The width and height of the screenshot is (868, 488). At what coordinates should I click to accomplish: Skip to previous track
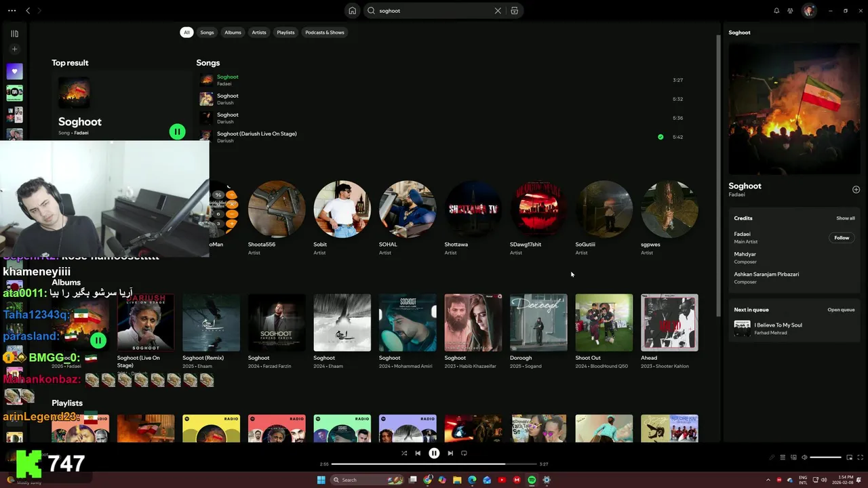pos(418,453)
